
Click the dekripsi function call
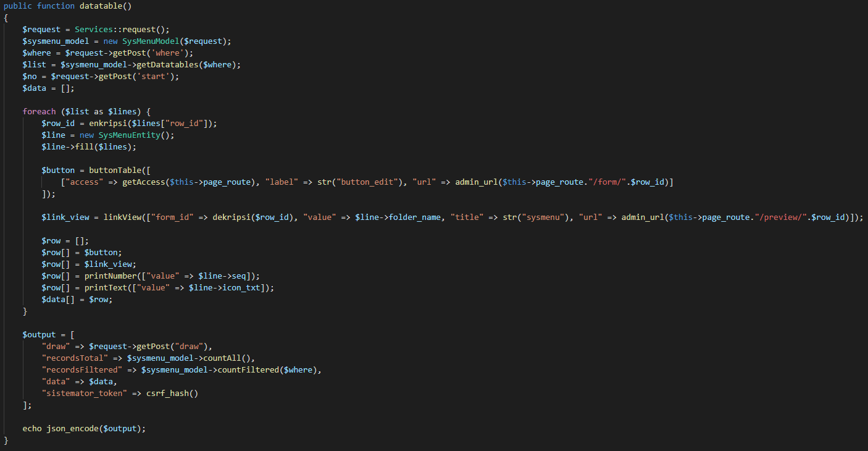pos(233,217)
